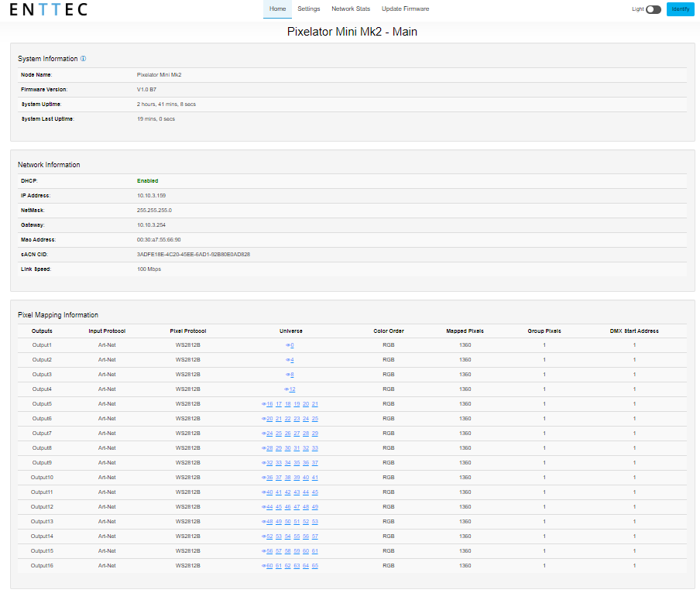Open universe 47 link in Output12 row
700x593 pixels.
point(297,507)
